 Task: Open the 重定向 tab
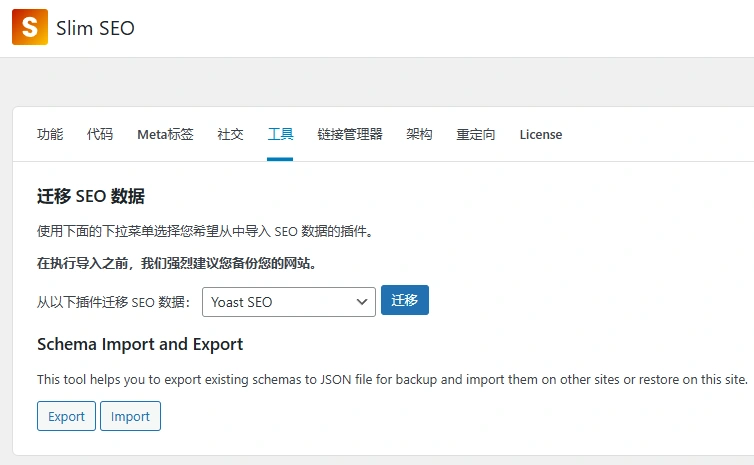pyautogui.click(x=476, y=134)
